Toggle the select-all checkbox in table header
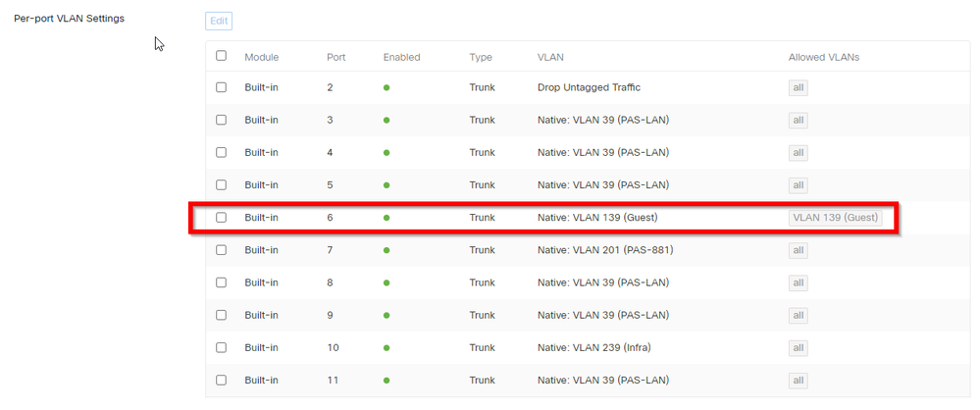The height and width of the screenshot is (410, 980). point(221,56)
